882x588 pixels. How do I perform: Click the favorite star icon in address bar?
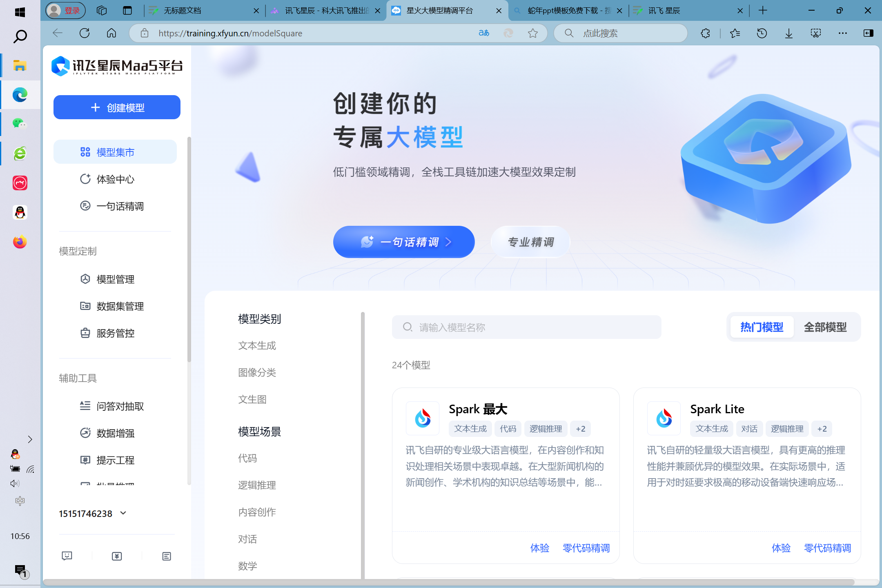[532, 33]
